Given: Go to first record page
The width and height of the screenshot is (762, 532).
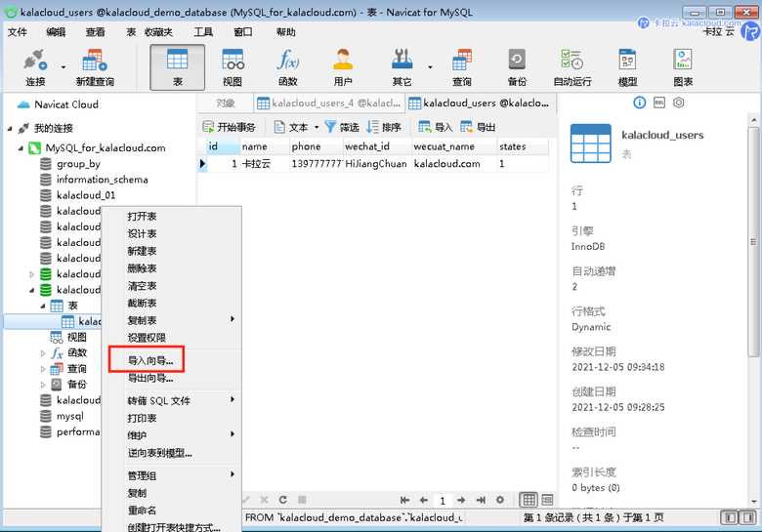Looking at the screenshot, I should tap(404, 500).
